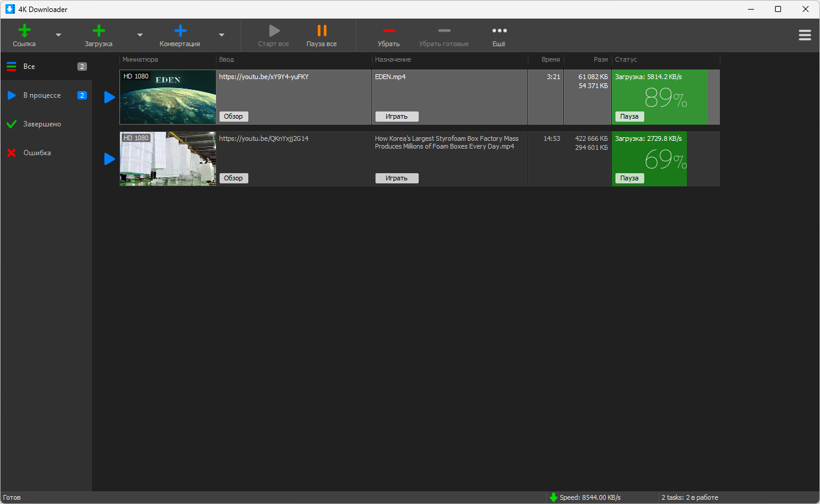Click the HD 1080 badge on Styrofoam thumbnail

pos(136,138)
